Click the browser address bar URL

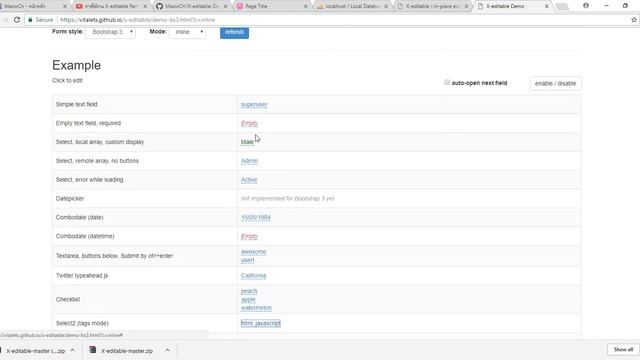[x=137, y=20]
